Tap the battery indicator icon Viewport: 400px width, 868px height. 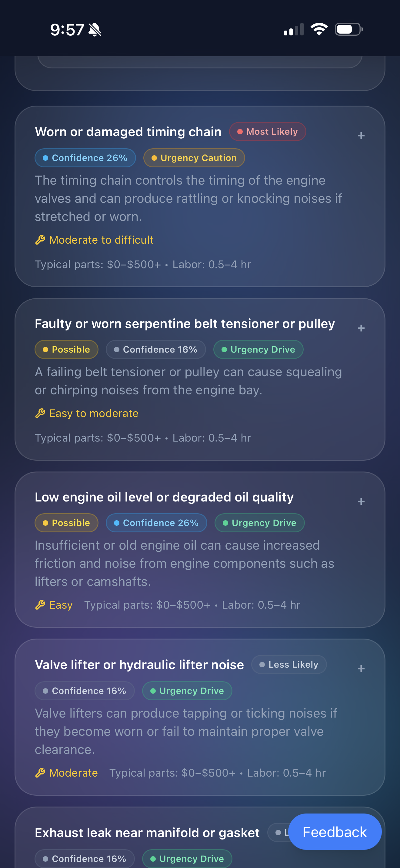(x=349, y=29)
